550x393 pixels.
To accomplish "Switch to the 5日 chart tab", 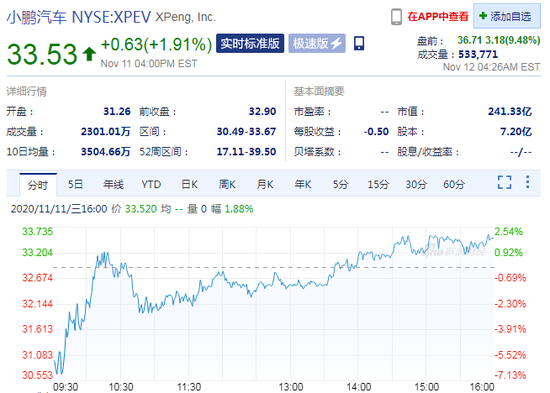I will pyautogui.click(x=75, y=184).
